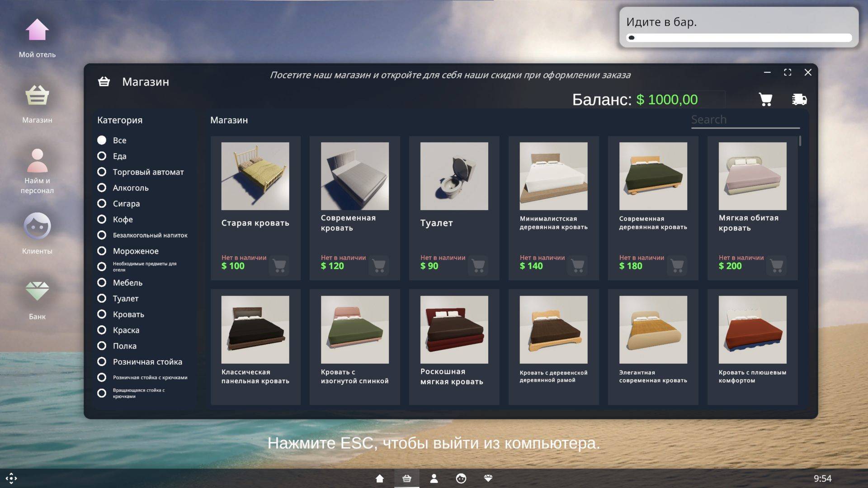Image resolution: width=868 pixels, height=488 pixels.
Task: Click the $ 200 price label
Action: [730, 266]
